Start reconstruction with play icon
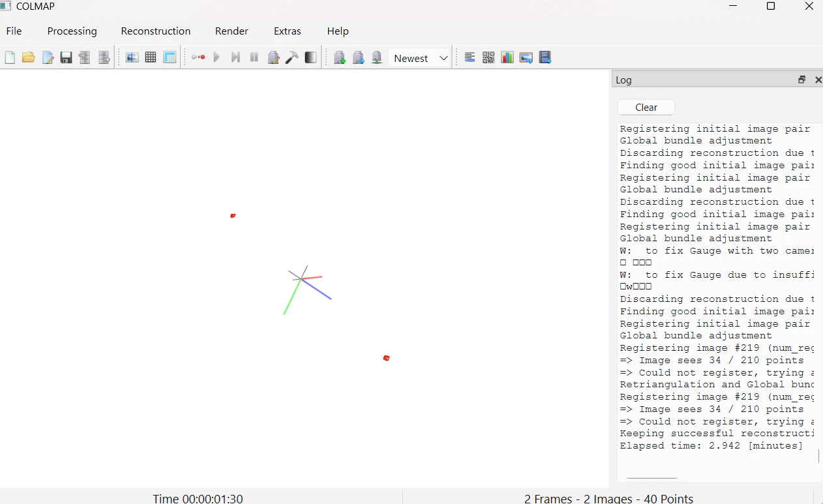 (x=217, y=58)
